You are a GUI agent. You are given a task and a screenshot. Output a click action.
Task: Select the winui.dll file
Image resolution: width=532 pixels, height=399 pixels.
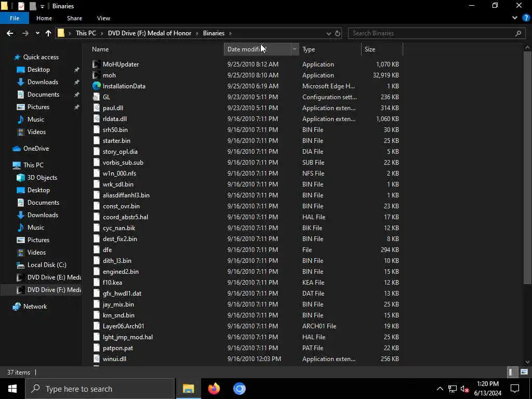point(114,359)
